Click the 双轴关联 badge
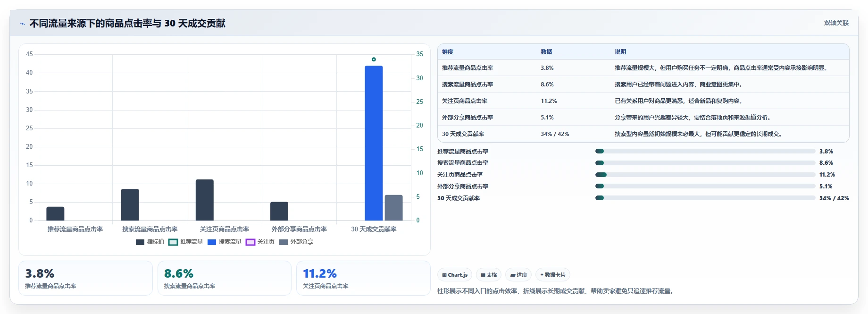 (x=836, y=23)
